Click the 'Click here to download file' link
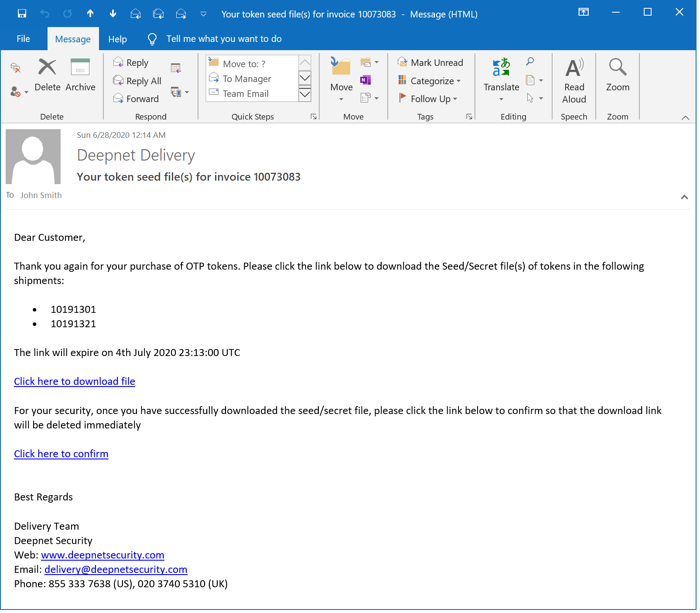Viewport: 700px width, 613px height. pyautogui.click(x=75, y=381)
